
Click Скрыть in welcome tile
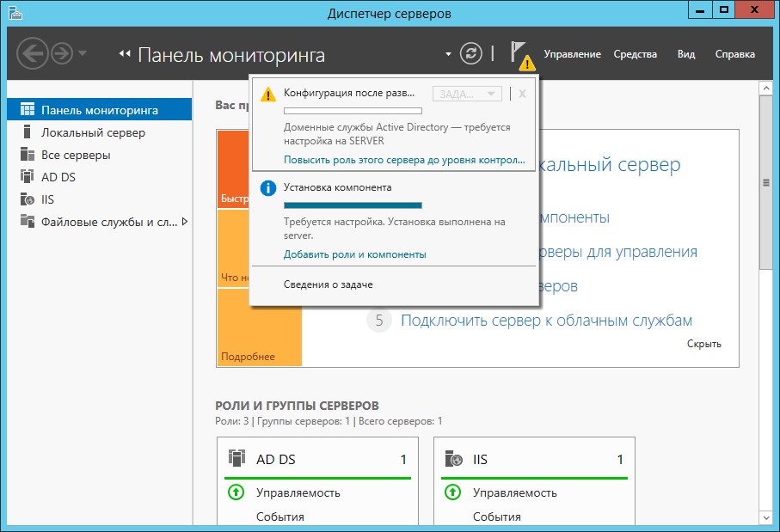[x=703, y=344]
